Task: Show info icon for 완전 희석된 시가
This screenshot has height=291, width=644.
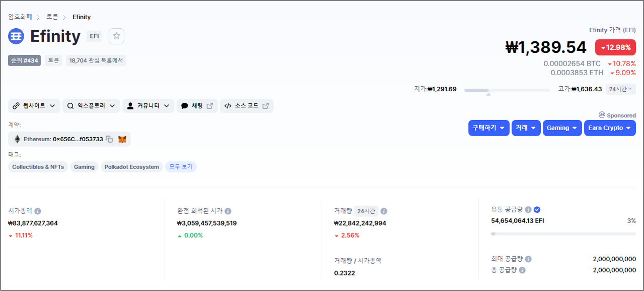Action: 228,211
